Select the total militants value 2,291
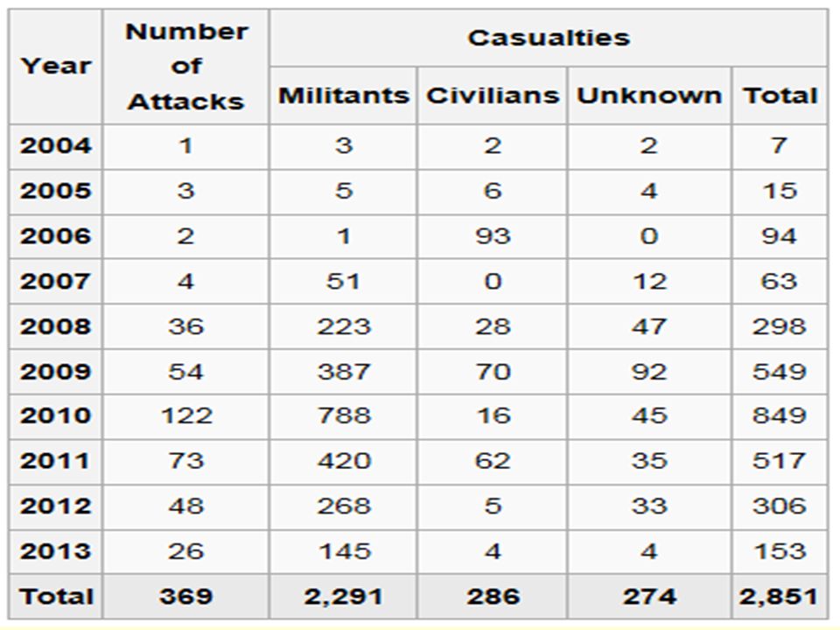The height and width of the screenshot is (630, 840). coord(343,596)
